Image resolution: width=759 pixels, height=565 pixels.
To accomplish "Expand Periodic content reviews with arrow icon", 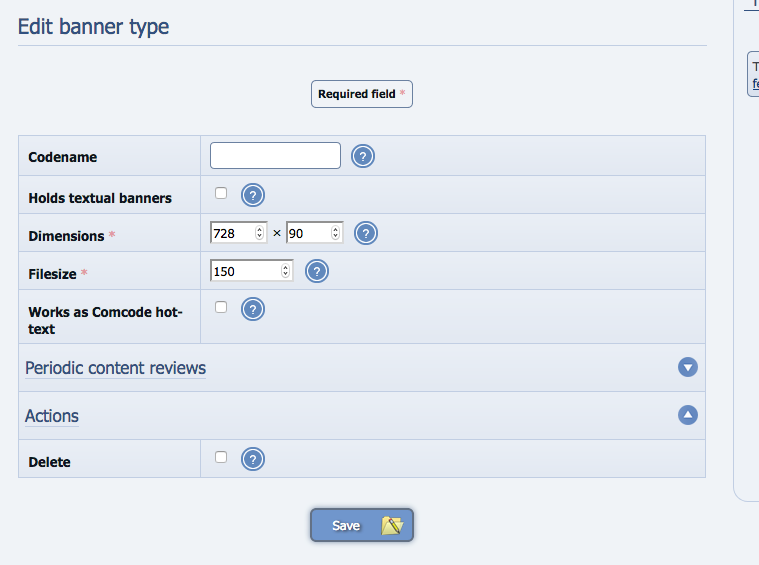I will [687, 367].
